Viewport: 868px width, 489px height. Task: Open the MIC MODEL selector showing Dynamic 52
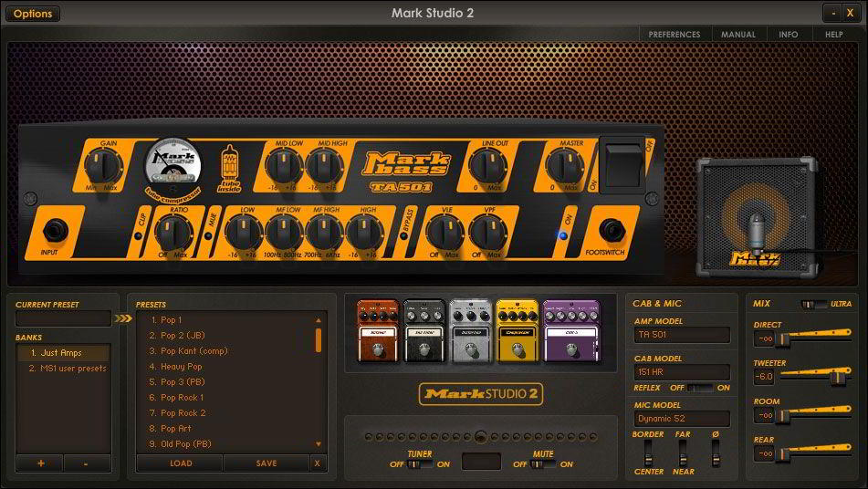tap(682, 419)
